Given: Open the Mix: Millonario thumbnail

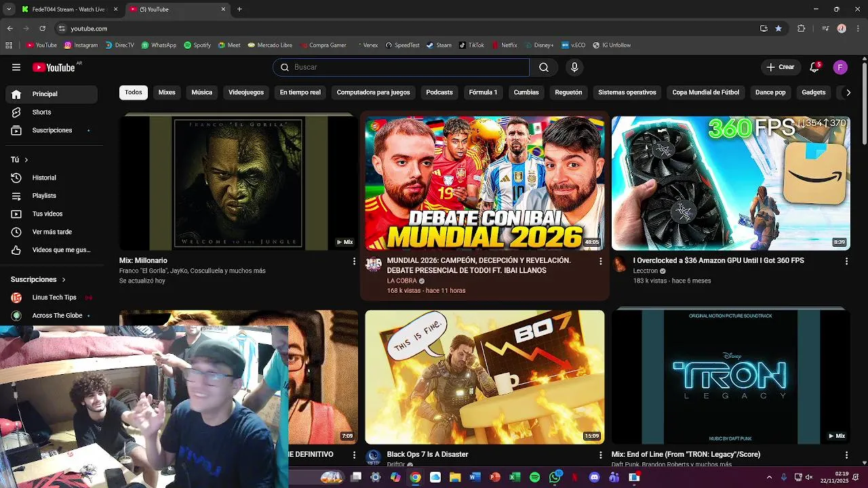Looking at the screenshot, I should point(238,183).
